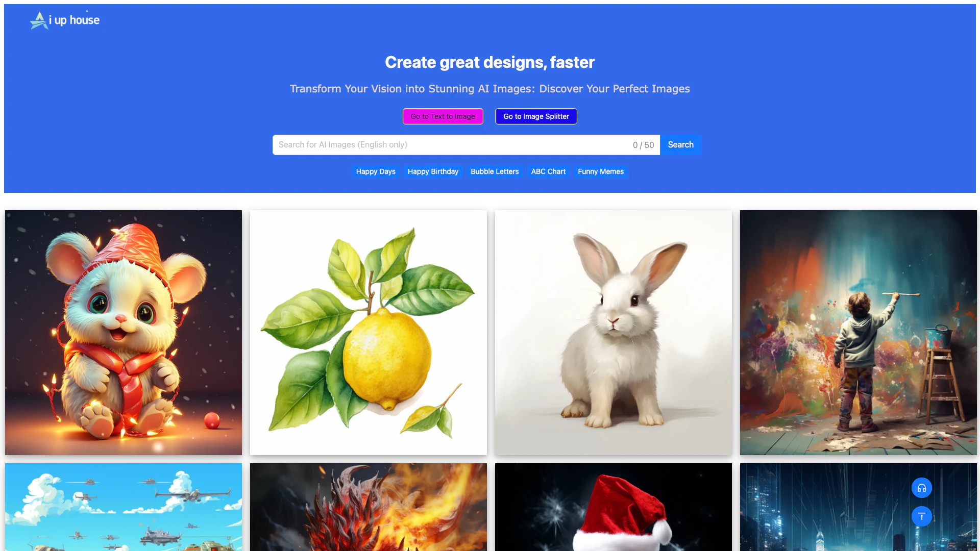980x551 pixels.
Task: Select the Funny Memes tag
Action: coord(601,171)
